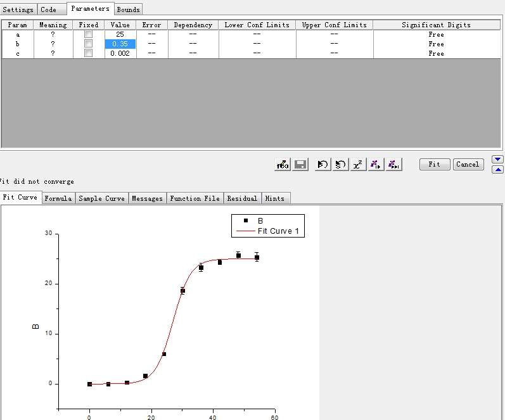Click the Significant Digits 'Free' cell for b

coord(437,44)
